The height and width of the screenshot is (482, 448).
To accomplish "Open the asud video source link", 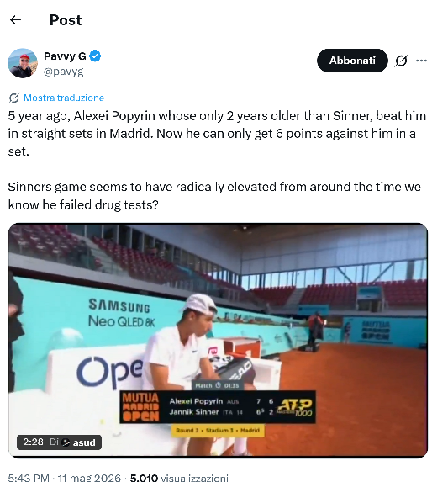I will (84, 442).
